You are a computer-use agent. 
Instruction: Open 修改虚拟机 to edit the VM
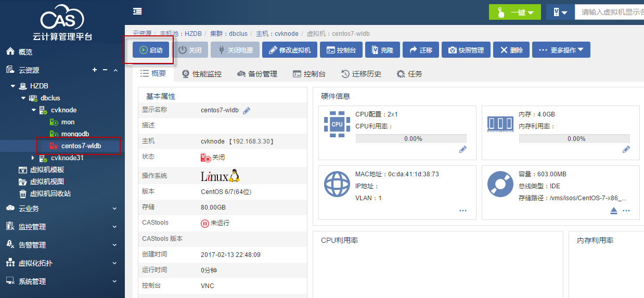pyautogui.click(x=289, y=50)
